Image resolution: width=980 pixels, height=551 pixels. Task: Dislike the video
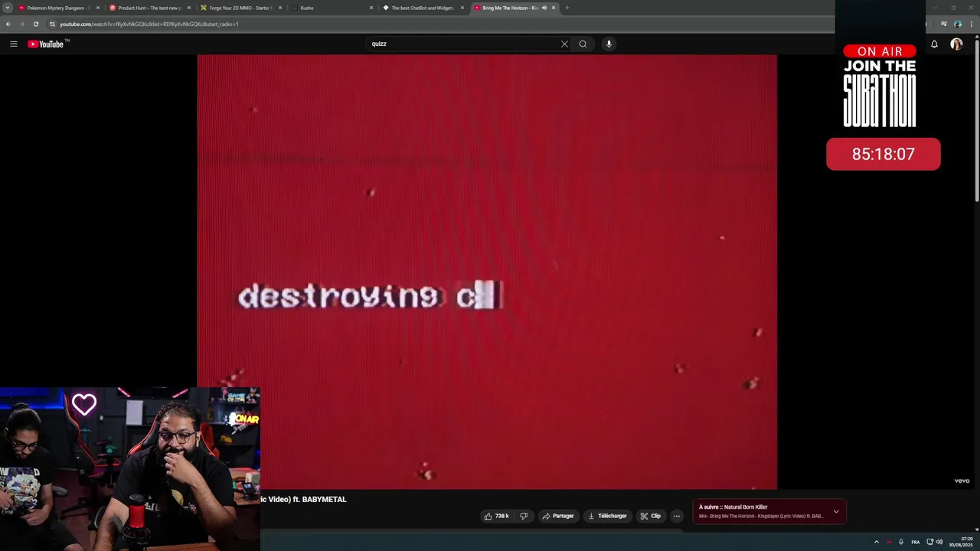click(x=524, y=516)
